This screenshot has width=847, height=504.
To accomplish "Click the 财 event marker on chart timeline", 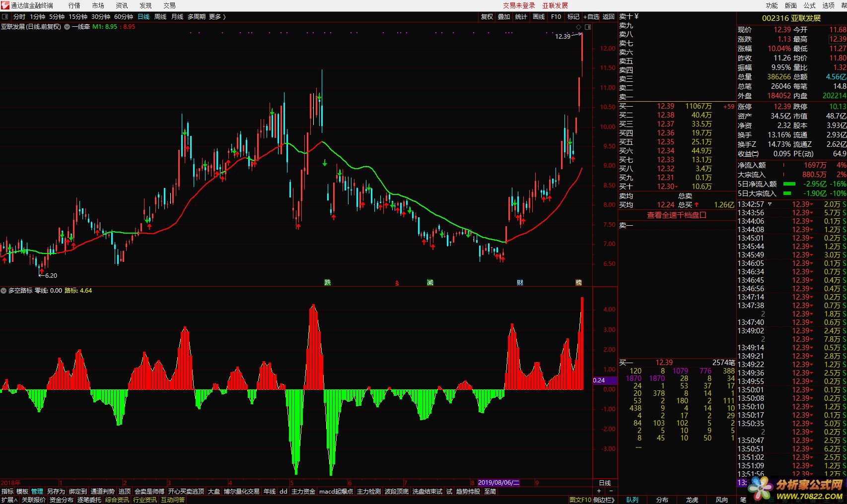I will click(x=520, y=282).
